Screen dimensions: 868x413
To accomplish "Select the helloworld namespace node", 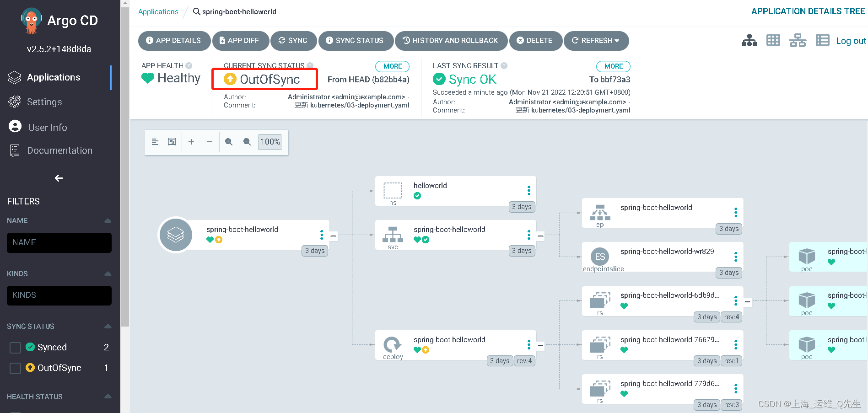I will point(455,191).
